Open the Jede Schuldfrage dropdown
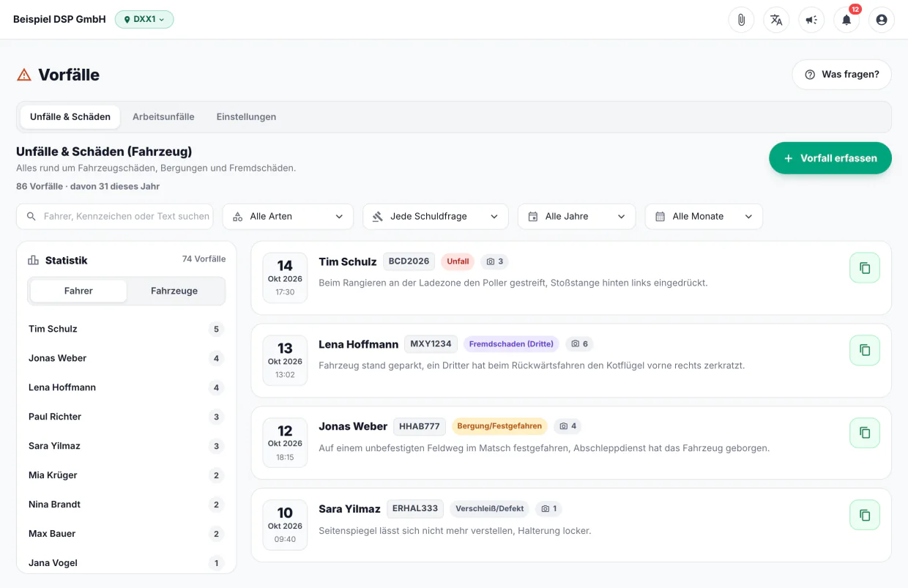The image size is (908, 588). click(436, 217)
